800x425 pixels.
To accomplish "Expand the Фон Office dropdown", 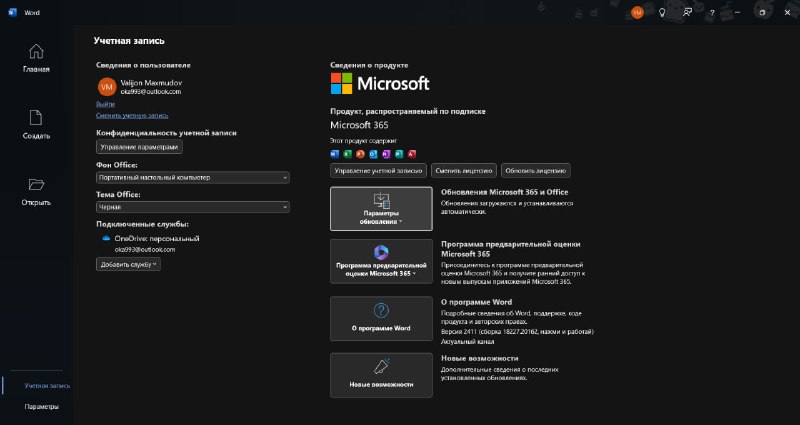I will [x=193, y=178].
